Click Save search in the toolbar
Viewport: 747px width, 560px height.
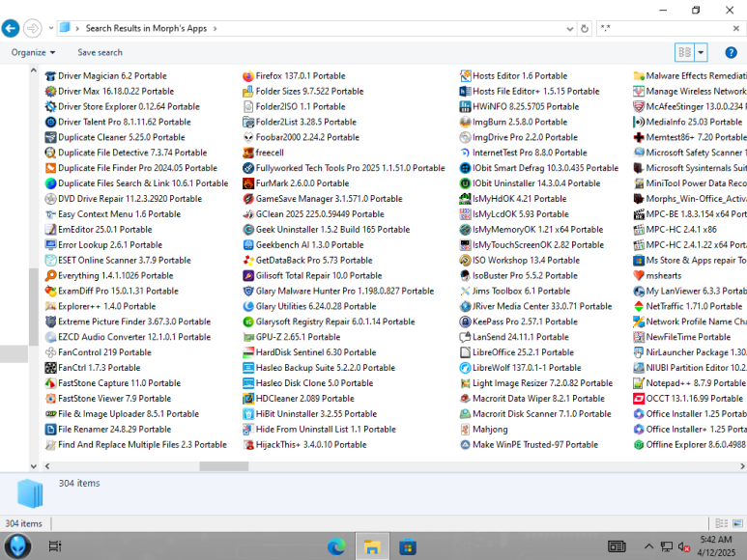coord(100,52)
